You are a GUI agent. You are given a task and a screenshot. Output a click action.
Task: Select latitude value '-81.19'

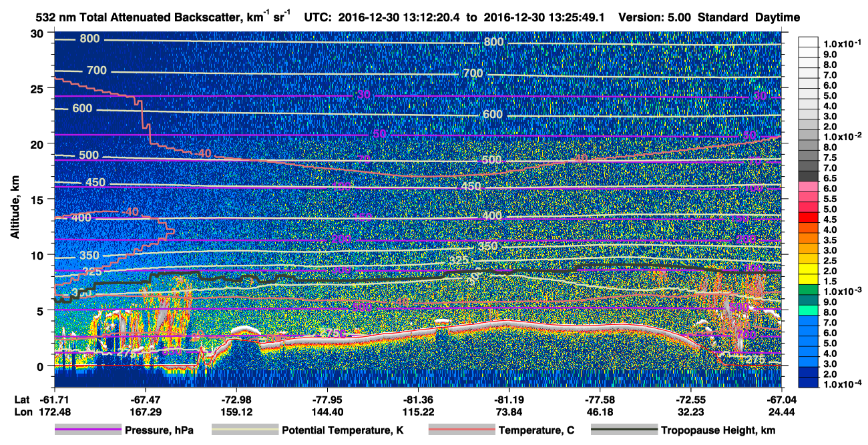click(x=509, y=400)
